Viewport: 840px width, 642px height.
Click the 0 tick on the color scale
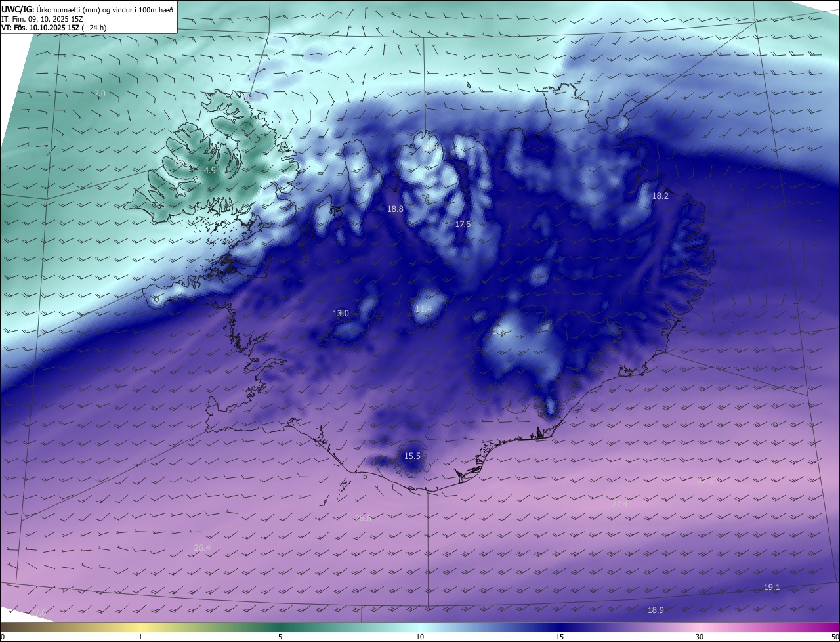pyautogui.click(x=3, y=637)
